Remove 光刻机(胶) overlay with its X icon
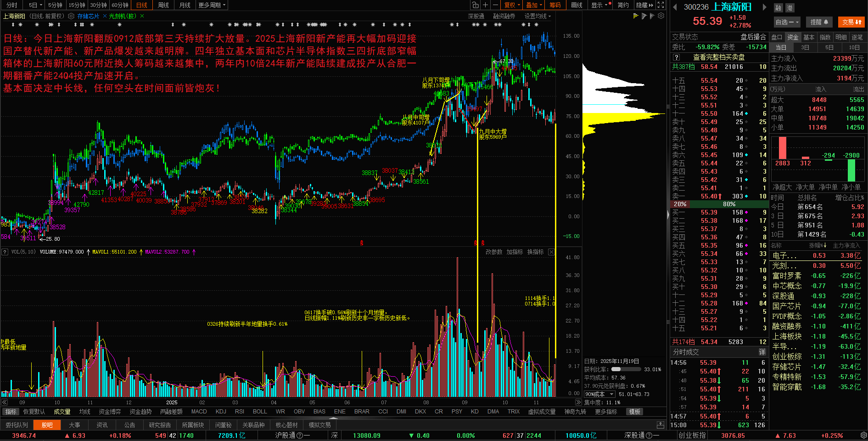 (x=142, y=16)
